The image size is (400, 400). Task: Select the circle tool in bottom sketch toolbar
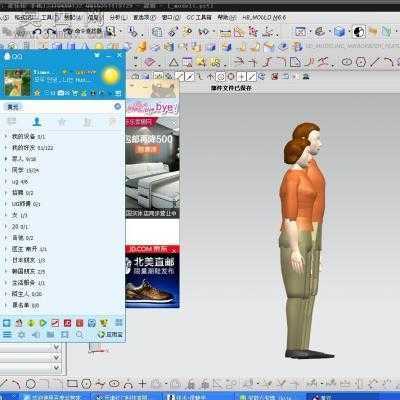point(31,384)
